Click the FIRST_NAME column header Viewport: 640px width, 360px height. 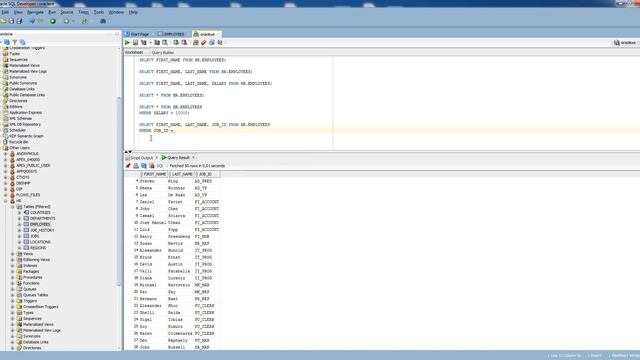click(155, 174)
